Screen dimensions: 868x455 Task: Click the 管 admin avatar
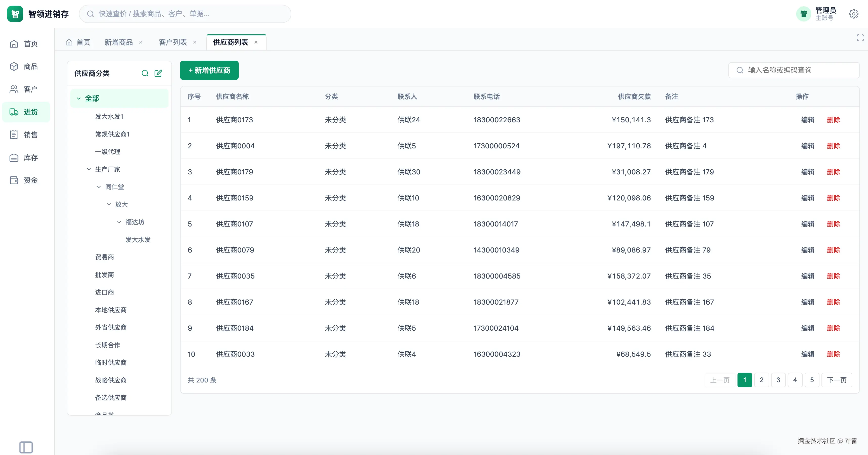(804, 14)
